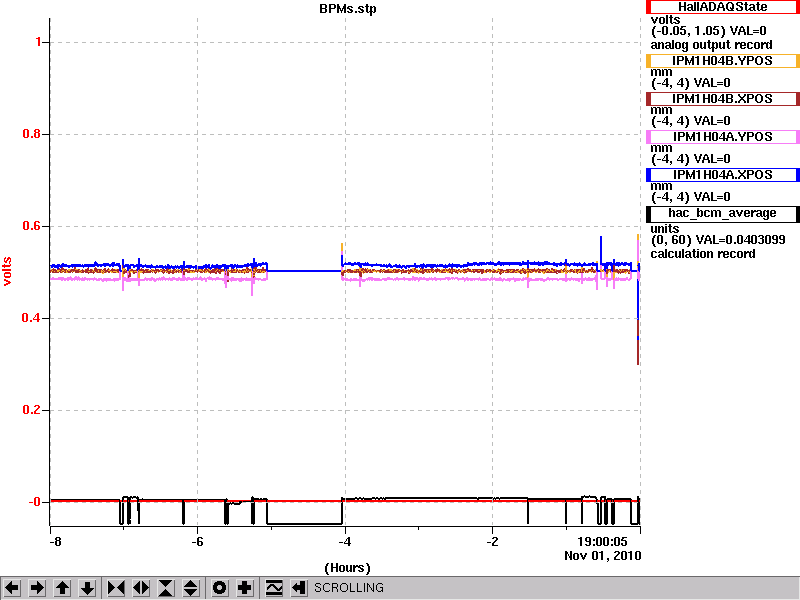Click the 'analog output record' description text
The width and height of the screenshot is (800, 600).
coord(711,45)
